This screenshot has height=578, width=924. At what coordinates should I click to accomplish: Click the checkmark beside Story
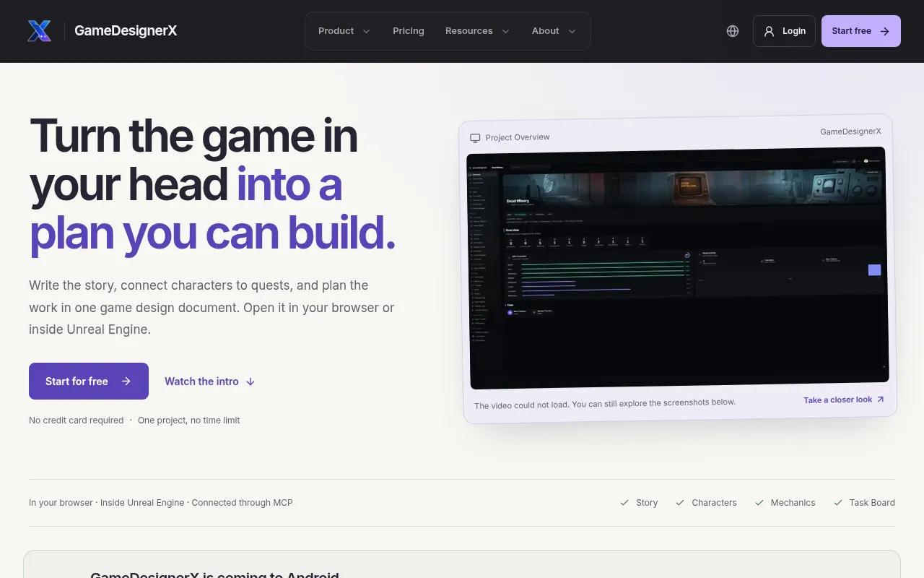tap(624, 503)
